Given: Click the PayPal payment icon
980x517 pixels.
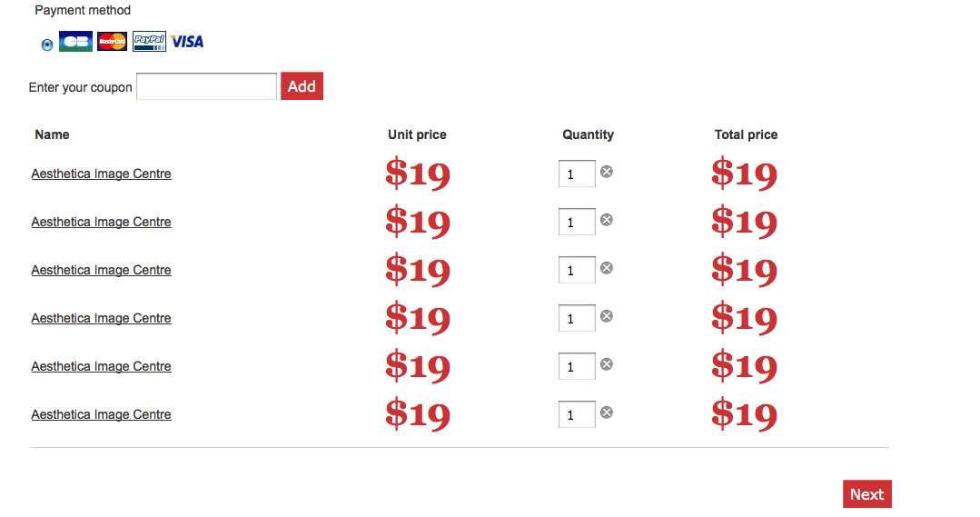Looking at the screenshot, I should point(149,41).
